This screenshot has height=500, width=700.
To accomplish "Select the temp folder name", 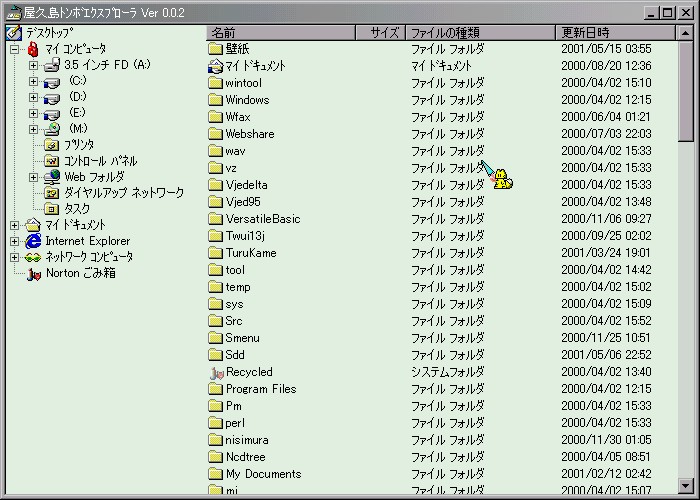I will coord(238,288).
